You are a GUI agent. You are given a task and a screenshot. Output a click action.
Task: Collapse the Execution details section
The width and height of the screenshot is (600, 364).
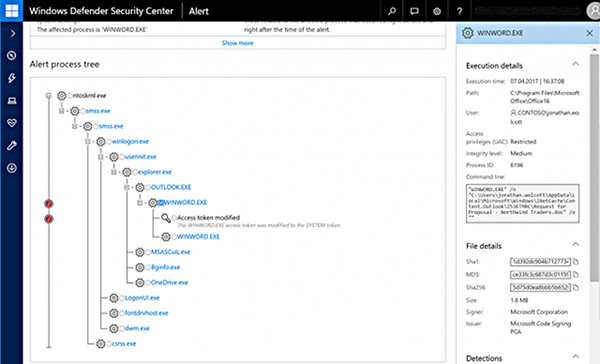pos(576,64)
